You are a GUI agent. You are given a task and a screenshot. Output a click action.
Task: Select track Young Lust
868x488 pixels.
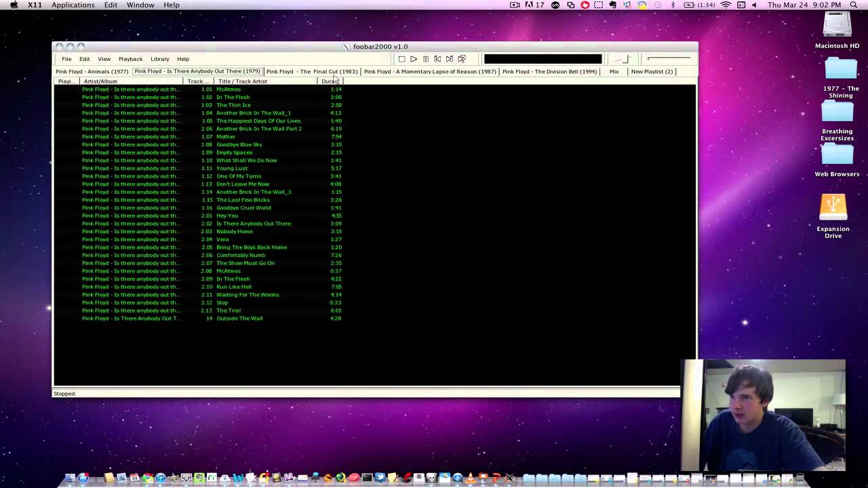pos(232,168)
